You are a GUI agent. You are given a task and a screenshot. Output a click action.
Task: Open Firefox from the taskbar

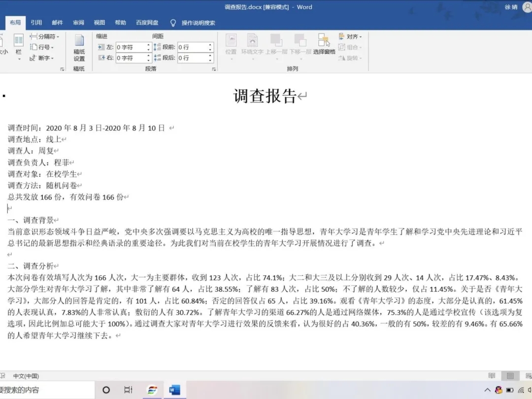(x=152, y=389)
